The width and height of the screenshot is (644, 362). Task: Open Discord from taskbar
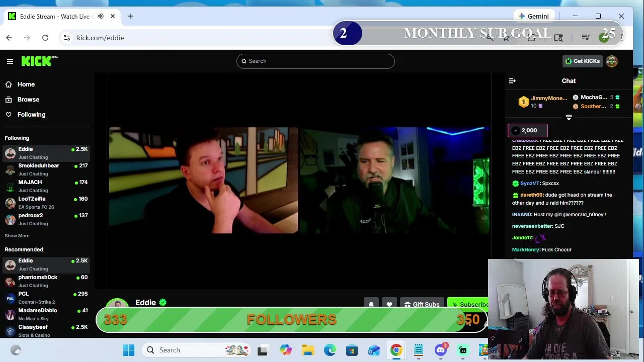tap(441, 350)
